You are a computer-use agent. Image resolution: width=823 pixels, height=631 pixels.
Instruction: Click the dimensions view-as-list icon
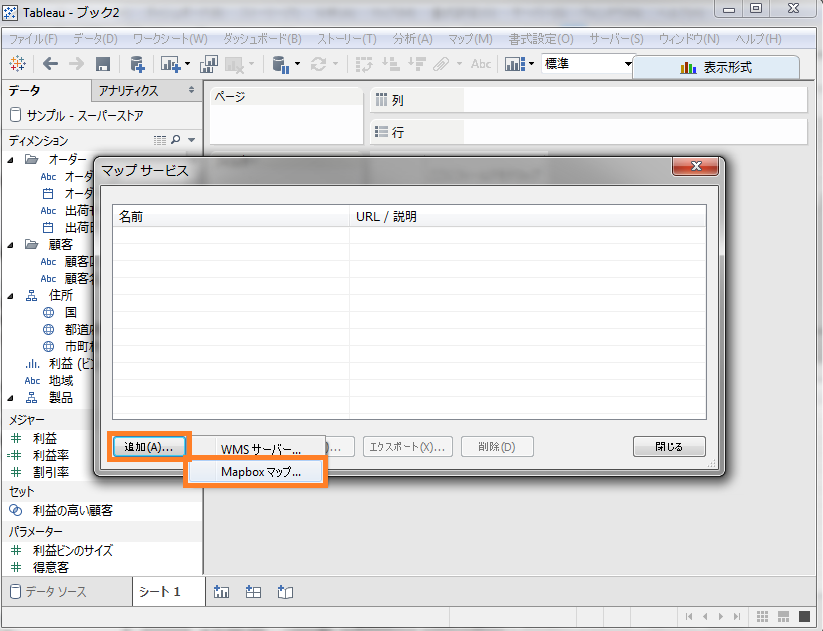click(x=160, y=140)
